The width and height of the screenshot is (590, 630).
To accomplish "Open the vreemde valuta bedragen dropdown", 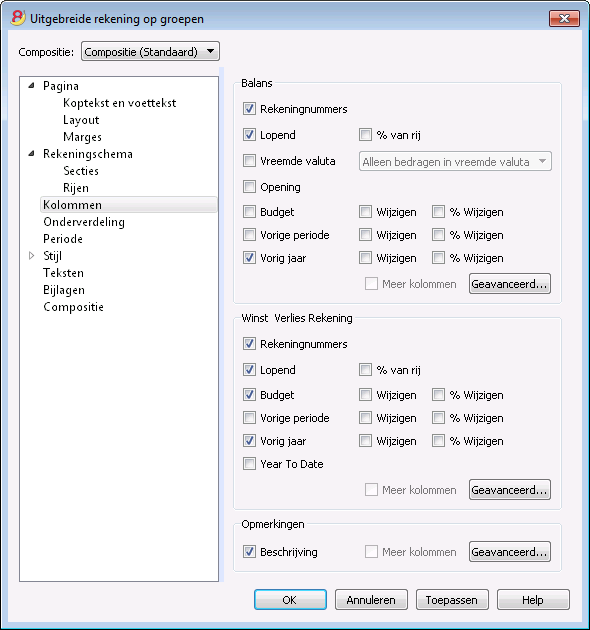I will 455,162.
